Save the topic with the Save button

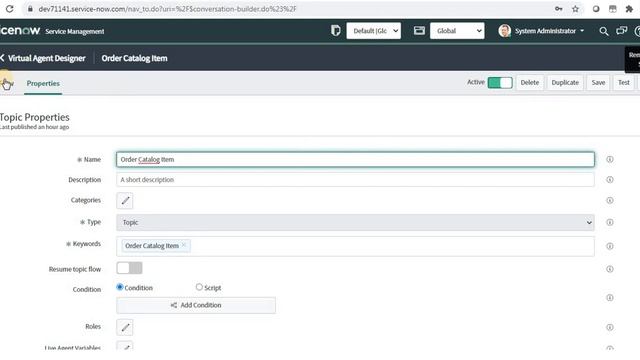(598, 83)
